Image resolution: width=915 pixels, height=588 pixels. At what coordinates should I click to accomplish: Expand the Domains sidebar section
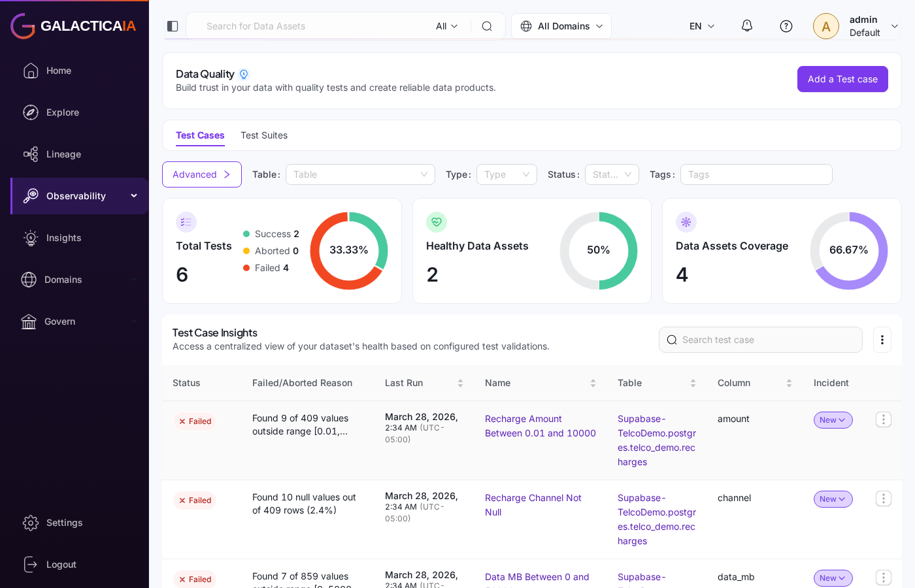point(134,280)
